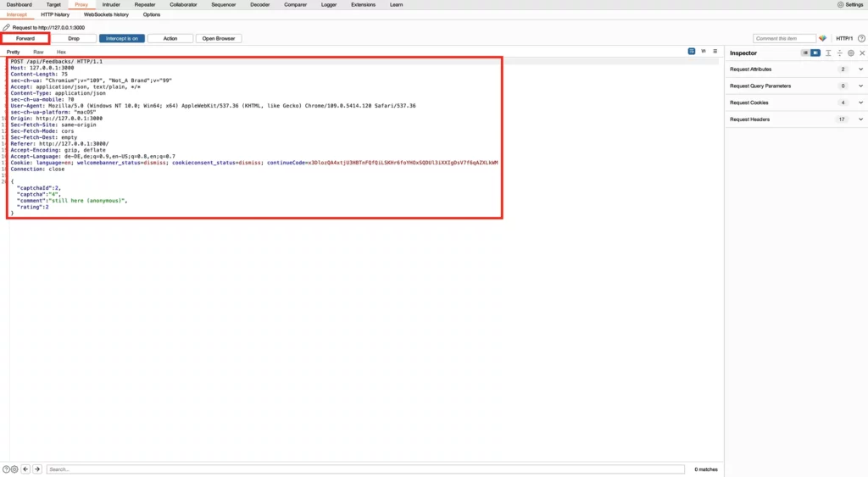Expand the Request Attributes section
868x477 pixels.
[x=861, y=69]
